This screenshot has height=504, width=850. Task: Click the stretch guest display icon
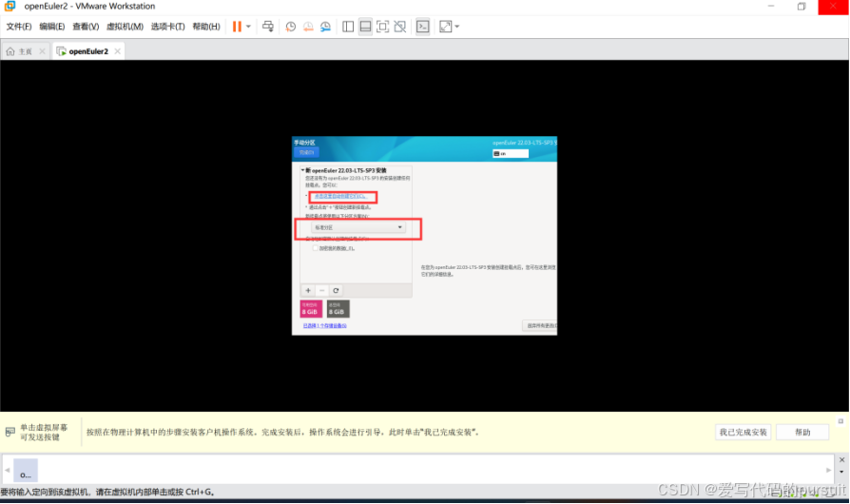pos(446,27)
